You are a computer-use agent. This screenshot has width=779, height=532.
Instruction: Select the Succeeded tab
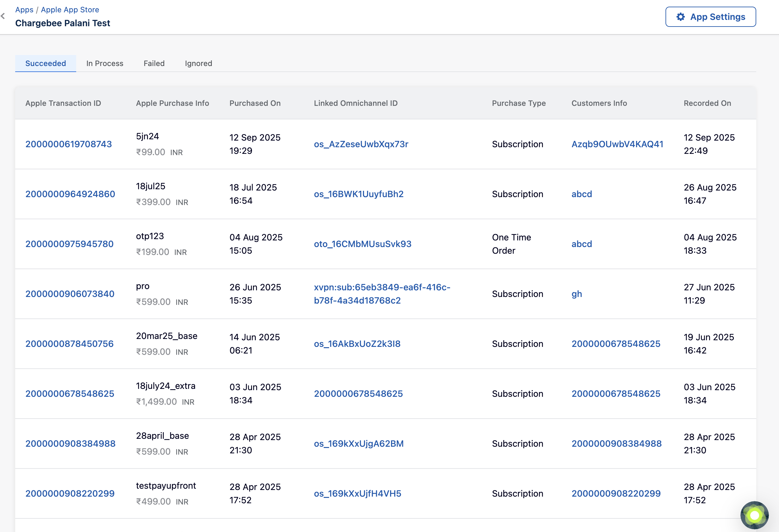46,63
